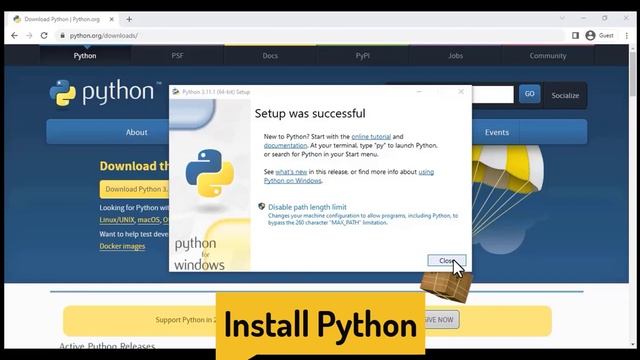The width and height of the screenshot is (640, 360).
Task: Click the python.org/downloads address bar
Action: (310, 36)
